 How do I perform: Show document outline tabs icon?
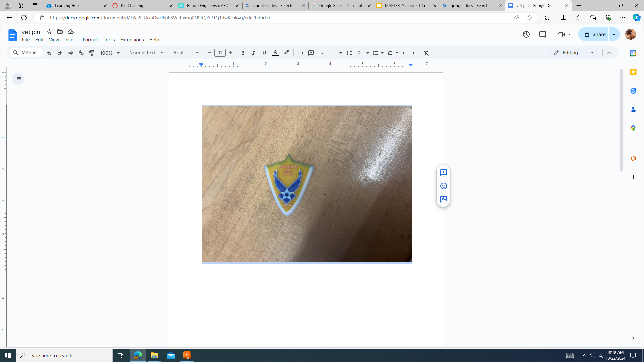(x=18, y=79)
